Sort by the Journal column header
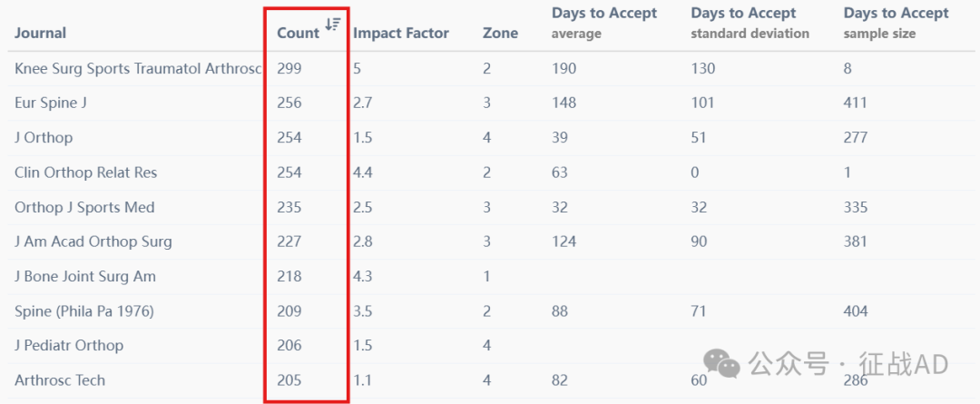The image size is (980, 404). (41, 34)
